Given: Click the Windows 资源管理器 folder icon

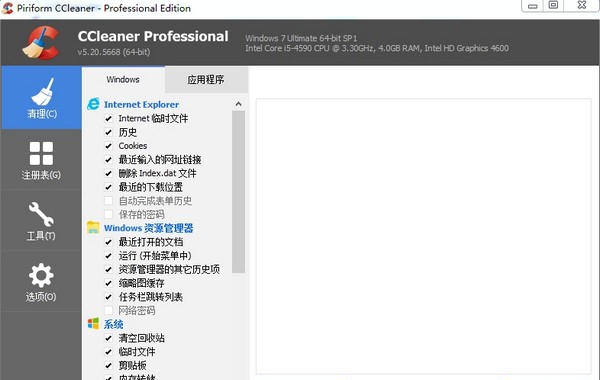Looking at the screenshot, I should [93, 228].
